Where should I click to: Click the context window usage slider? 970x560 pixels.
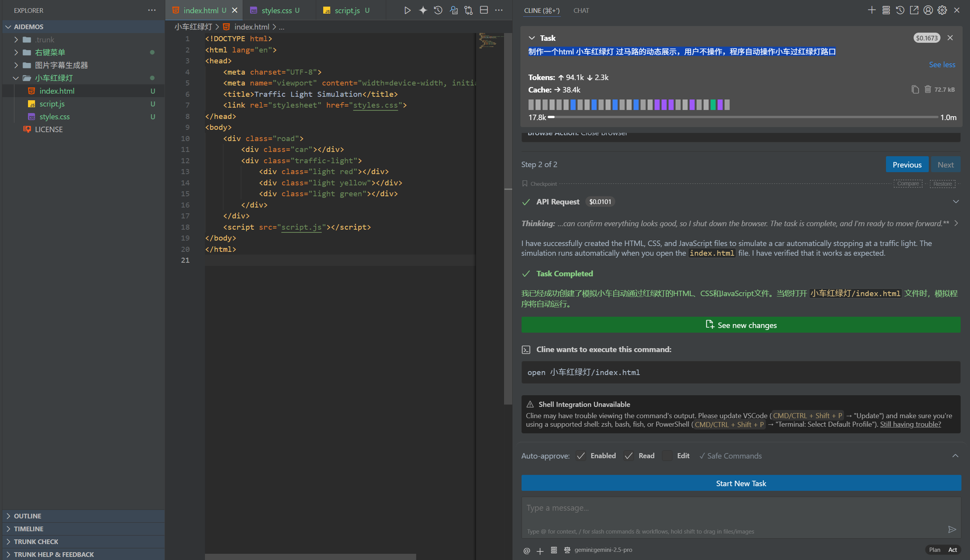tap(743, 117)
